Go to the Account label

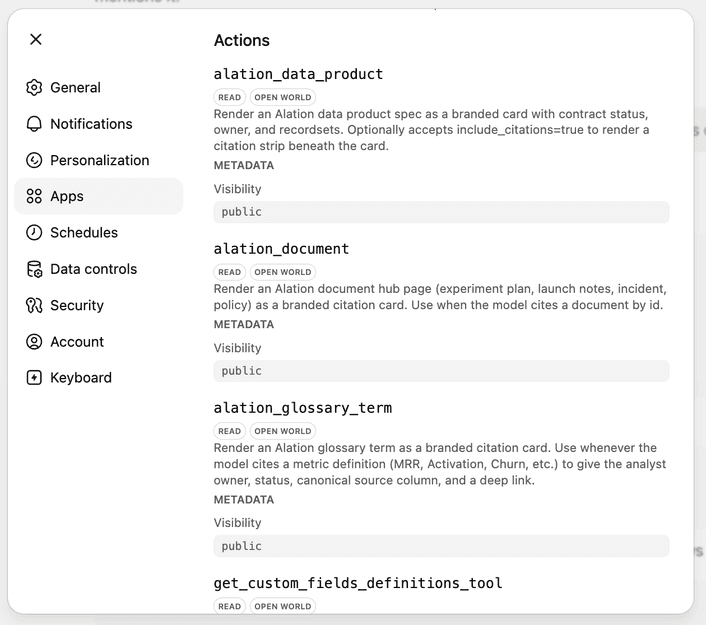tap(77, 342)
